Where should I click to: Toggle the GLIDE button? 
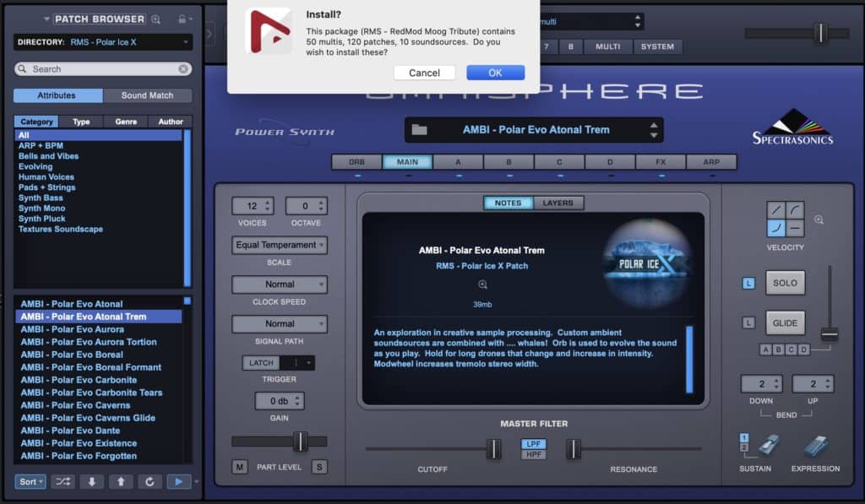tap(785, 323)
